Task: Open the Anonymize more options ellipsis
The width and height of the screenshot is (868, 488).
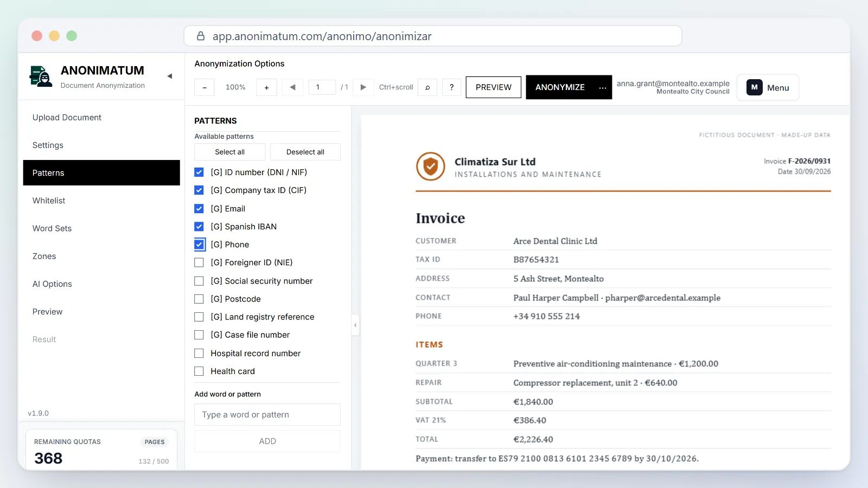Action: [603, 87]
